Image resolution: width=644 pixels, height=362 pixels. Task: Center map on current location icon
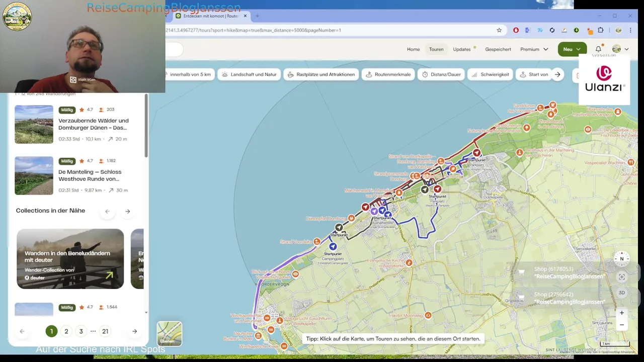(622, 277)
